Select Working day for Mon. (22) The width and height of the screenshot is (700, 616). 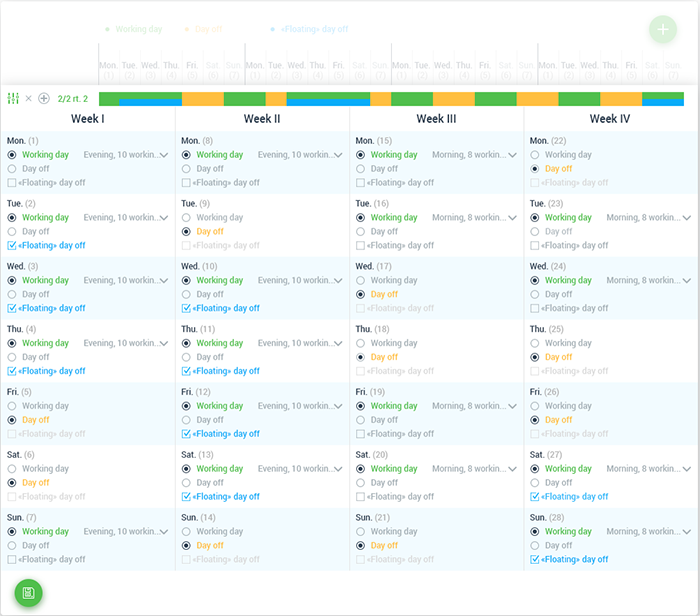[534, 155]
